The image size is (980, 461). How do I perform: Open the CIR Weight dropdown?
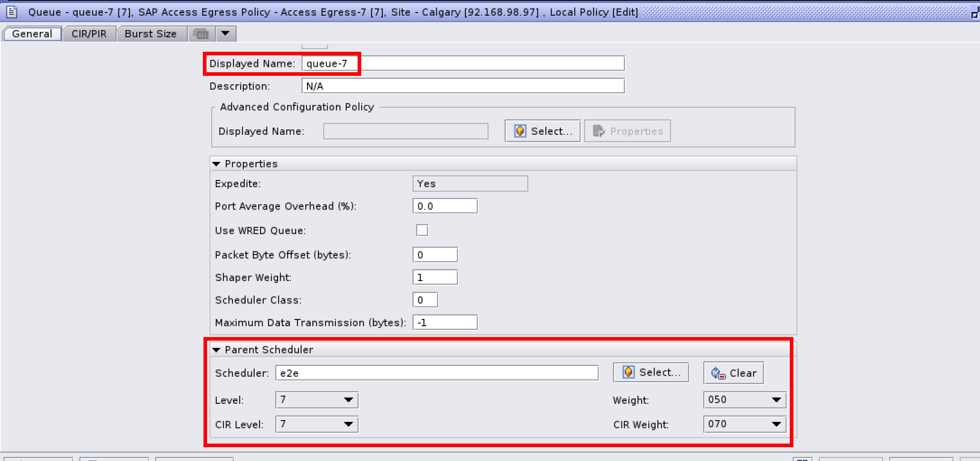click(x=776, y=424)
